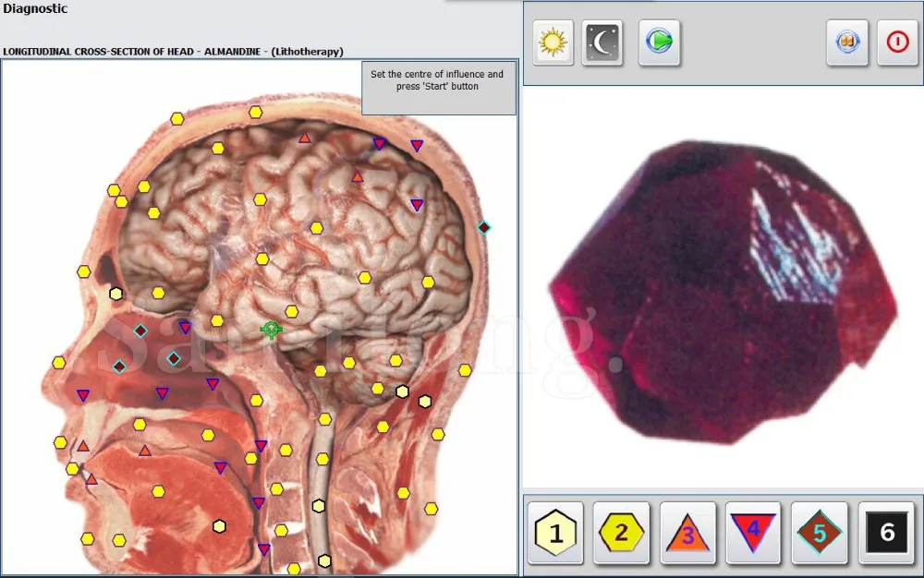Select level 2 yellow hexagon button
The image size is (924, 578).
(x=621, y=533)
